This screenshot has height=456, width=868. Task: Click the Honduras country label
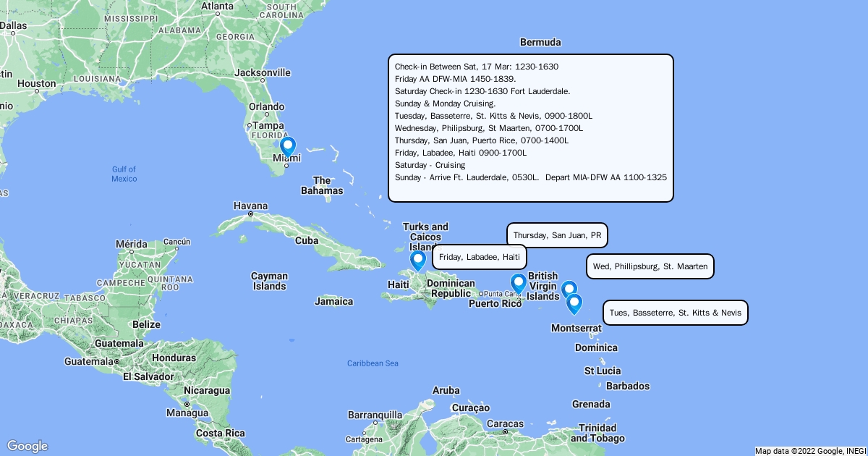(x=174, y=358)
